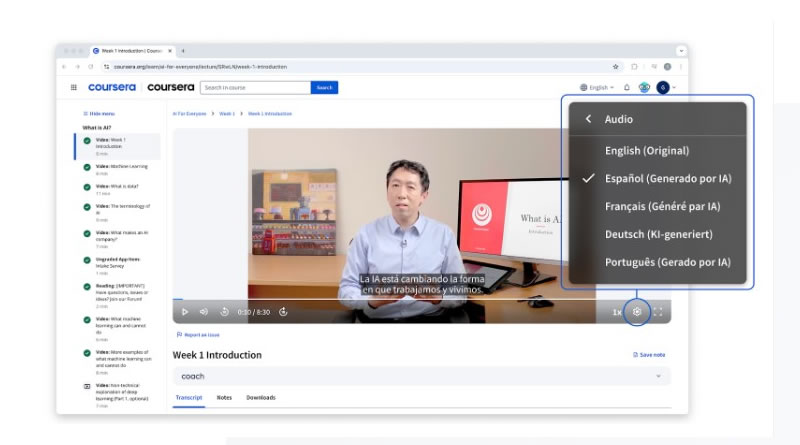Enter fullscreen video mode
The image size is (800, 445).
coord(658,312)
